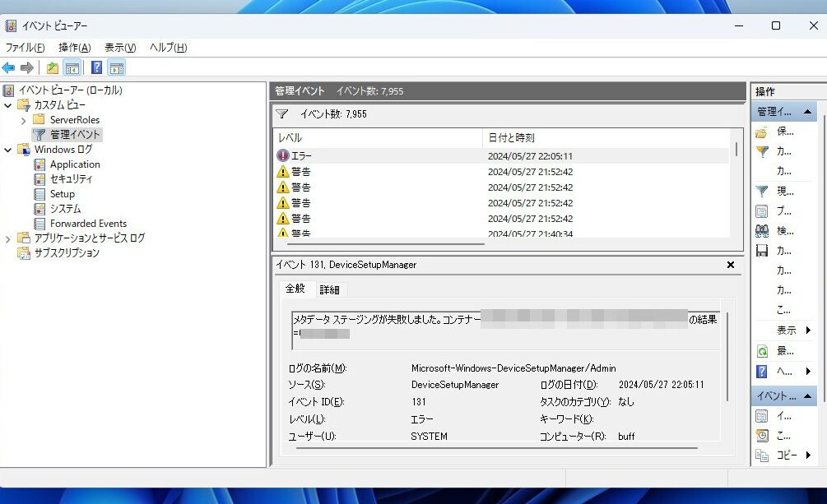The image size is (827, 504).
Task: Open the システム log
Action: (65, 208)
